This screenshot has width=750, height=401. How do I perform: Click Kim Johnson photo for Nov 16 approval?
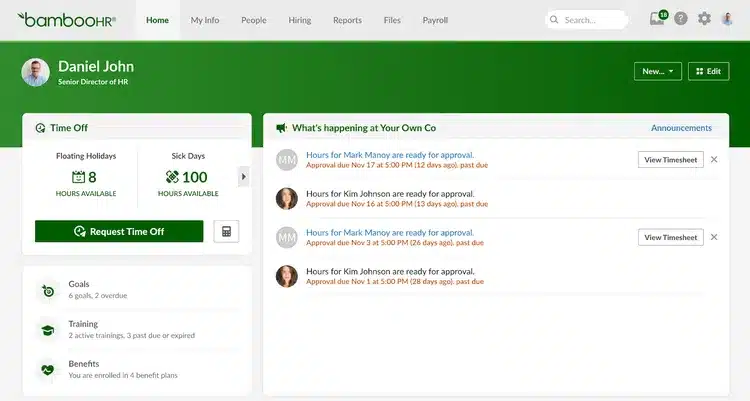287,199
